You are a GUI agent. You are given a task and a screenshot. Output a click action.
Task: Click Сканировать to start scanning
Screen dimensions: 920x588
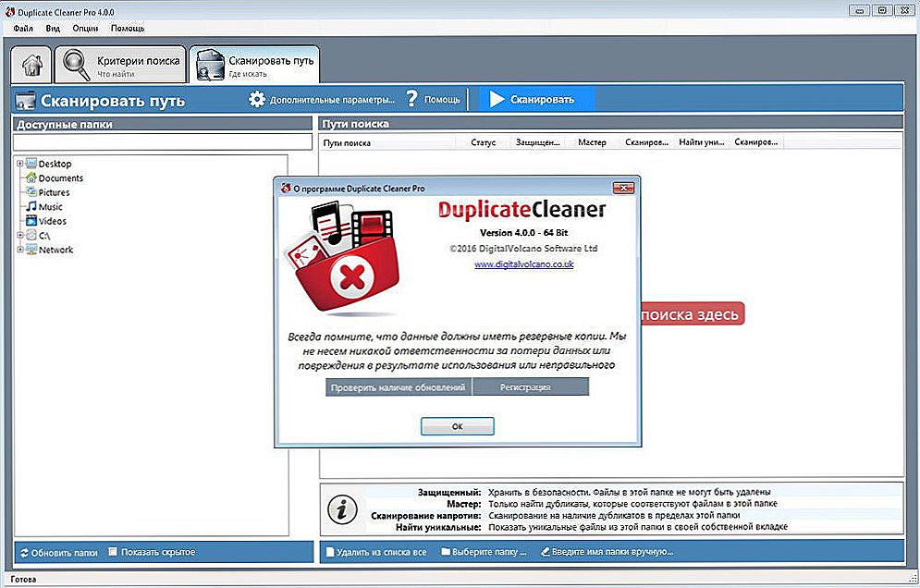tap(537, 99)
